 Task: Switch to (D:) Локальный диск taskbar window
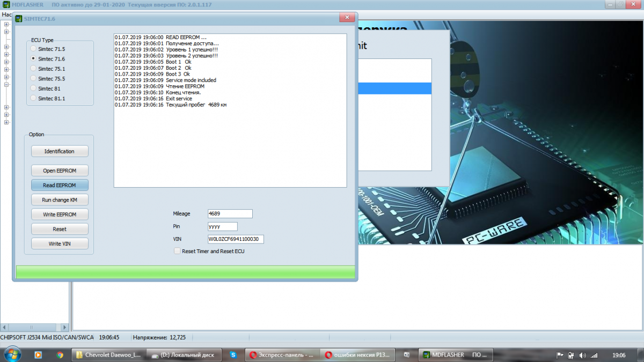(x=185, y=354)
